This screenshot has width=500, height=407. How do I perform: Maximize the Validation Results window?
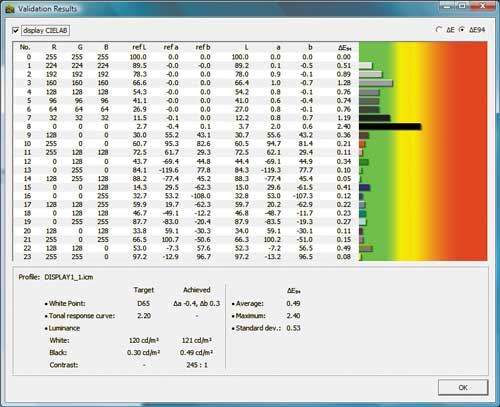click(x=462, y=6)
